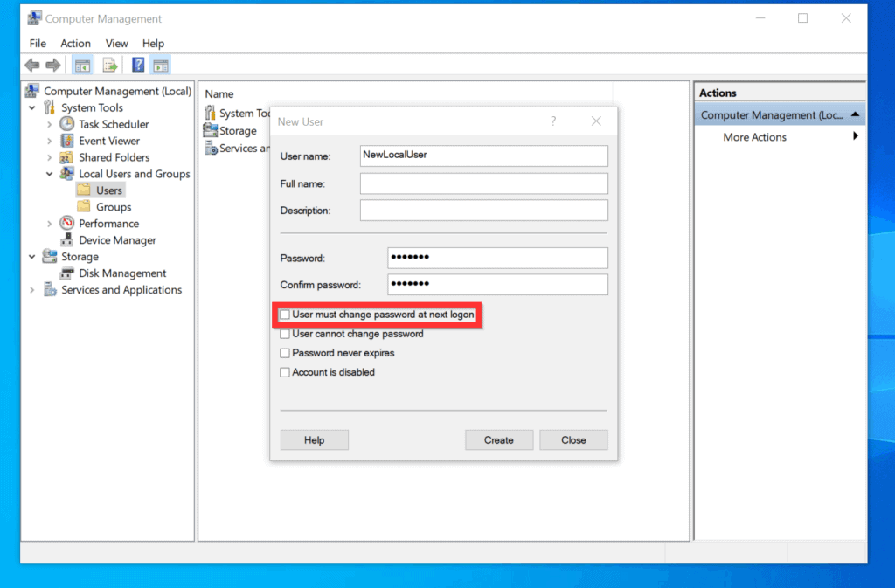Maximize the Computer Management window

[x=802, y=18]
